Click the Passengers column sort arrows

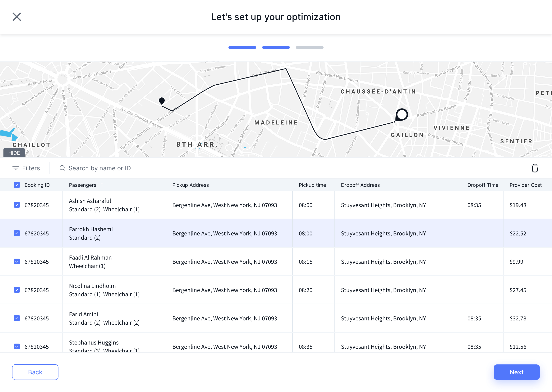click(x=102, y=185)
